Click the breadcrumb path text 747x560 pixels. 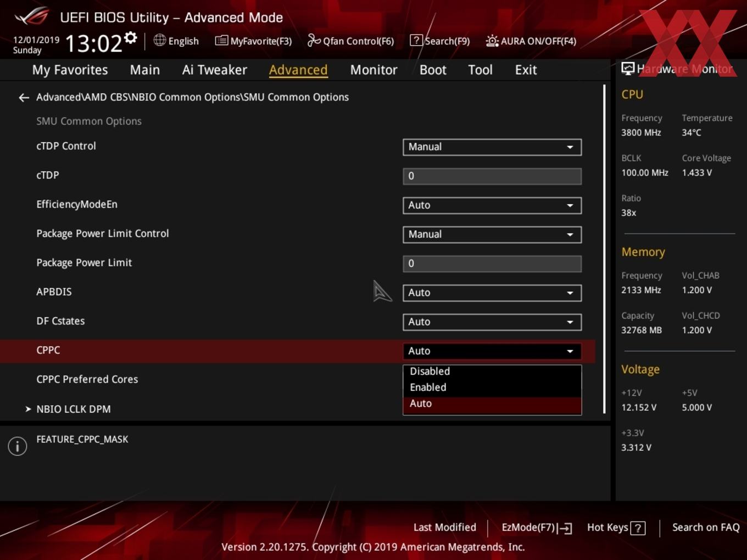pyautogui.click(x=192, y=97)
